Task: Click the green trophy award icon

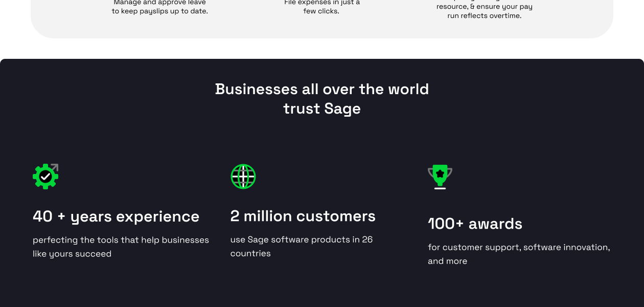Action: (x=440, y=177)
